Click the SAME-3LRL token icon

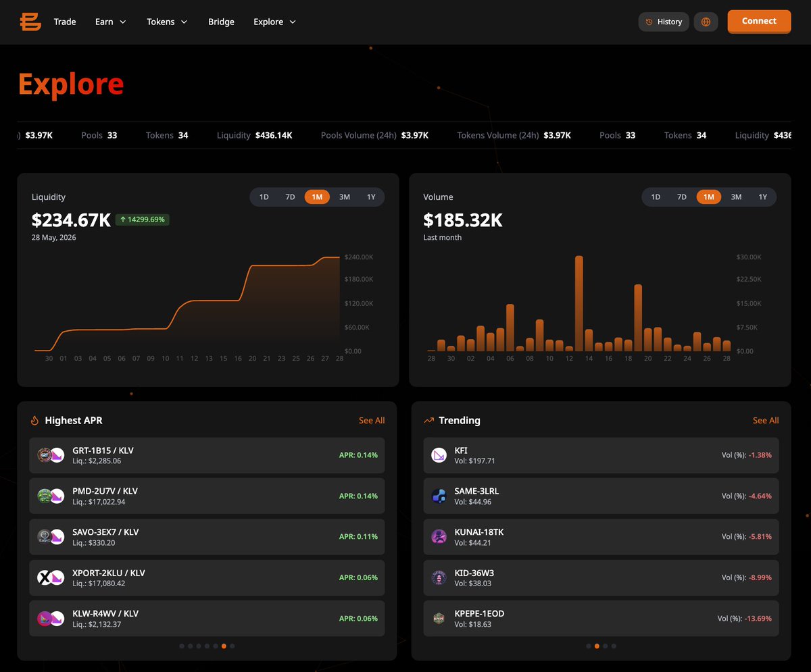(439, 496)
